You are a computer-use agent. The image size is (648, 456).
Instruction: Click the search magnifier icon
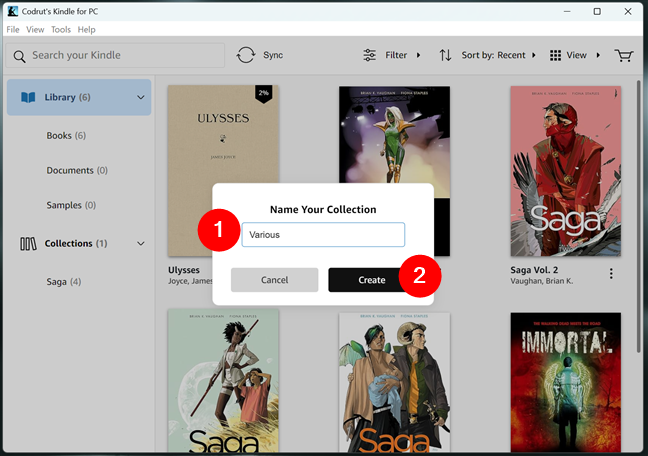pyautogui.click(x=19, y=56)
